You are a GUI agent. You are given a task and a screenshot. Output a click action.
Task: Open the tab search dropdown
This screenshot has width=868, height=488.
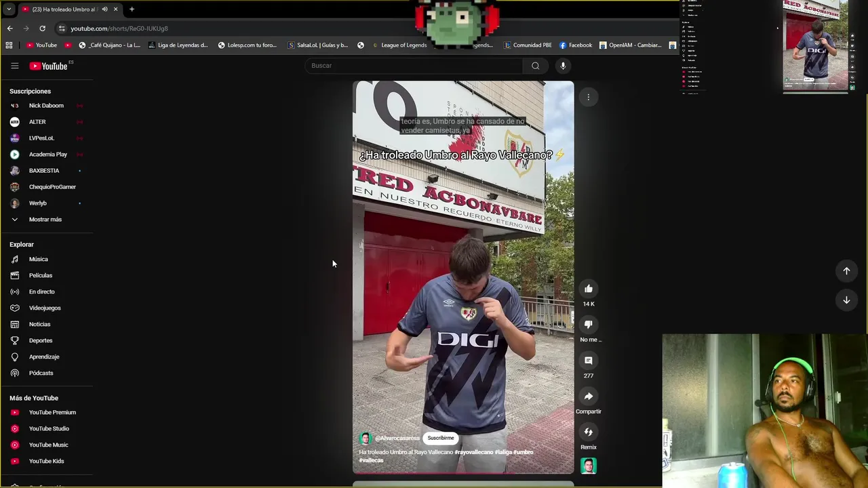[x=9, y=9]
